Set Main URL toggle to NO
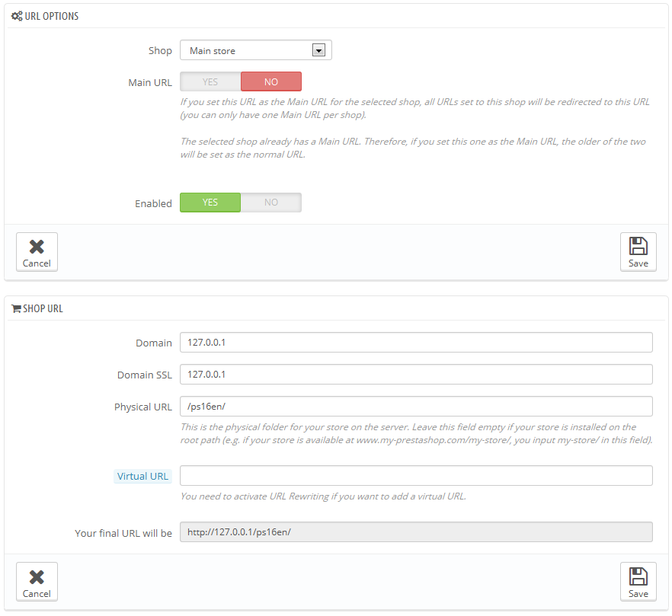Screen dimensions: 672x616 pyautogui.click(x=271, y=81)
